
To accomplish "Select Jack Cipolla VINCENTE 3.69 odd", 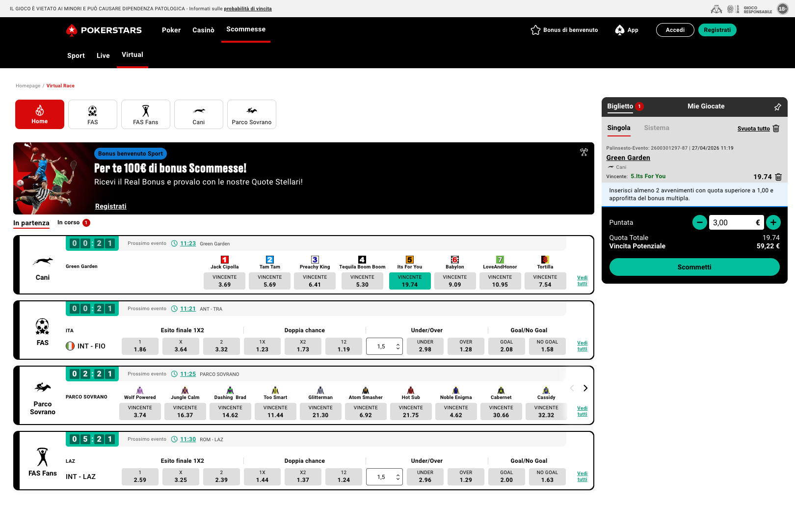I will tap(225, 281).
